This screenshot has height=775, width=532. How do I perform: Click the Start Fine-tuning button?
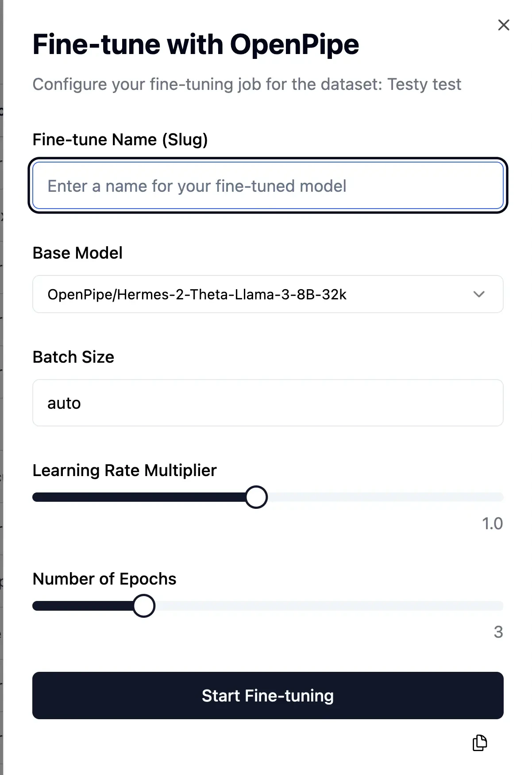(267, 695)
